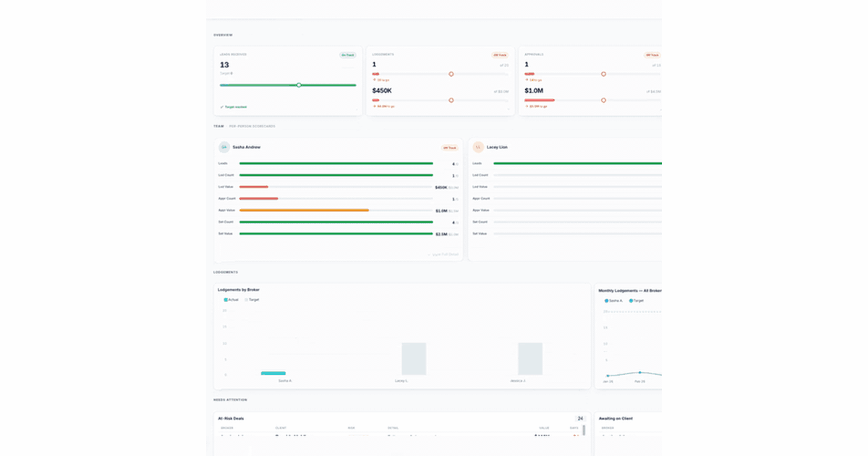This screenshot has height=456, width=868.
Task: Click the Target reached checkmark indicator
Action: click(221, 106)
